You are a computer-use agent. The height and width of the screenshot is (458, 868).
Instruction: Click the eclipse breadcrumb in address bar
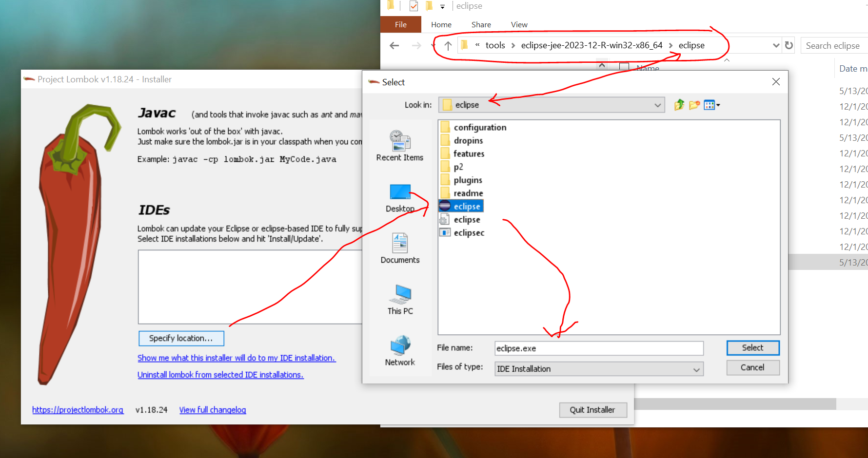tap(691, 45)
